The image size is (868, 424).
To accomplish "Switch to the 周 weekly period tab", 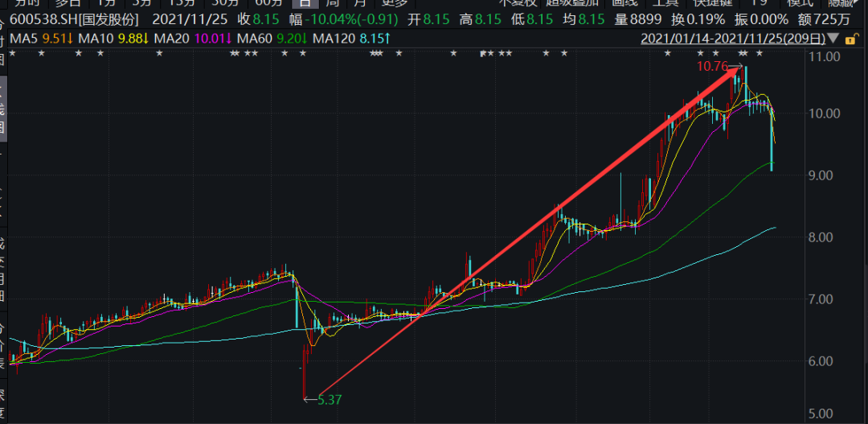I will click(x=332, y=2).
